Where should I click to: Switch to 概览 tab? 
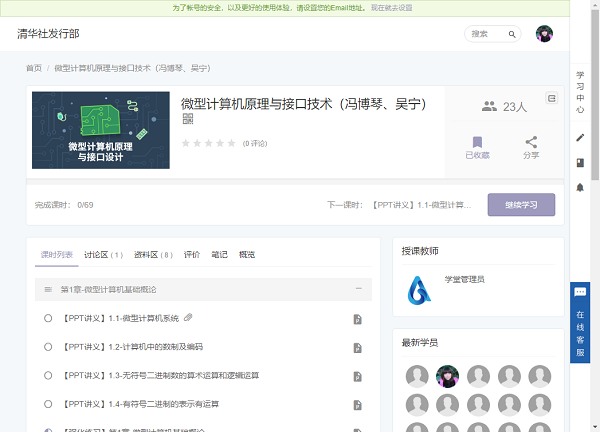[x=247, y=255]
